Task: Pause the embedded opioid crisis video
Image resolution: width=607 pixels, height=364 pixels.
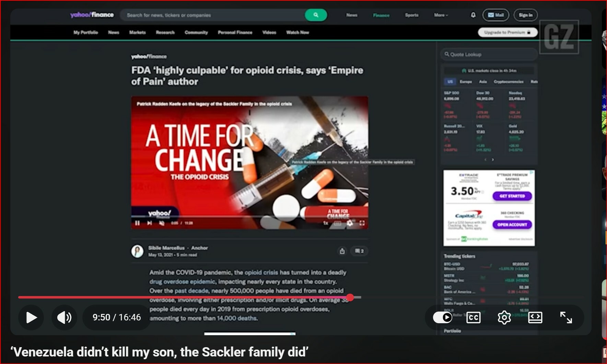Action: (137, 223)
